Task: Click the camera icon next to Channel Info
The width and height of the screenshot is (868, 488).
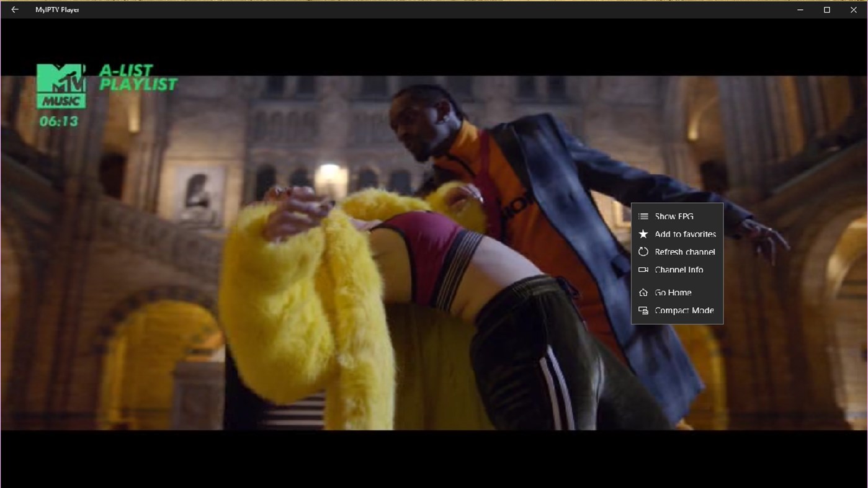Action: (x=643, y=270)
